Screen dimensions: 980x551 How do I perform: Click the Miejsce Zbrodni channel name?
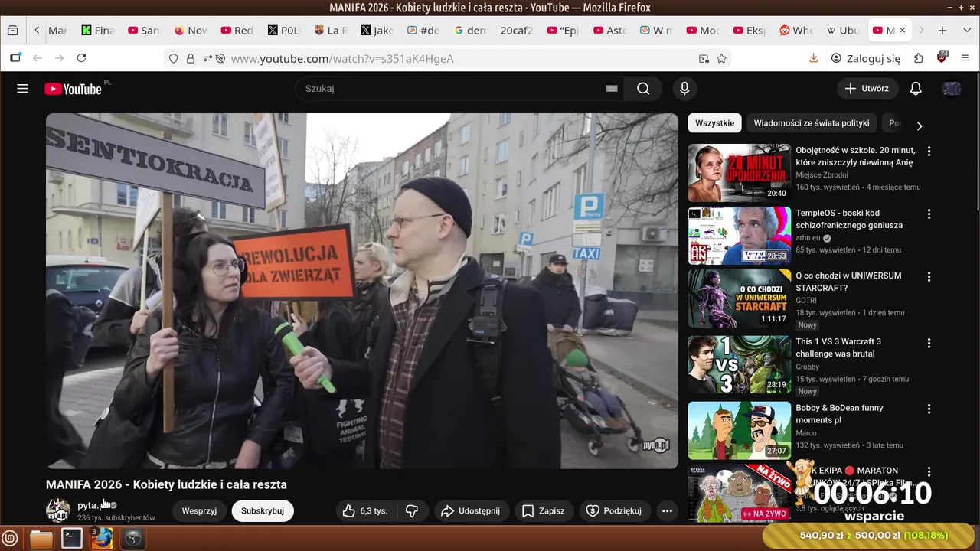coord(822,175)
